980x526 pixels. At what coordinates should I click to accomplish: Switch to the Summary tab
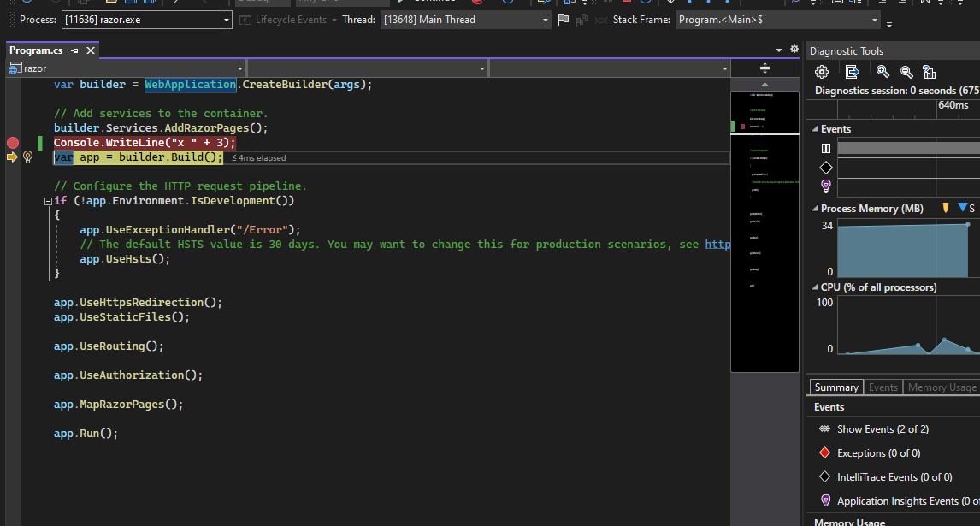(x=836, y=387)
